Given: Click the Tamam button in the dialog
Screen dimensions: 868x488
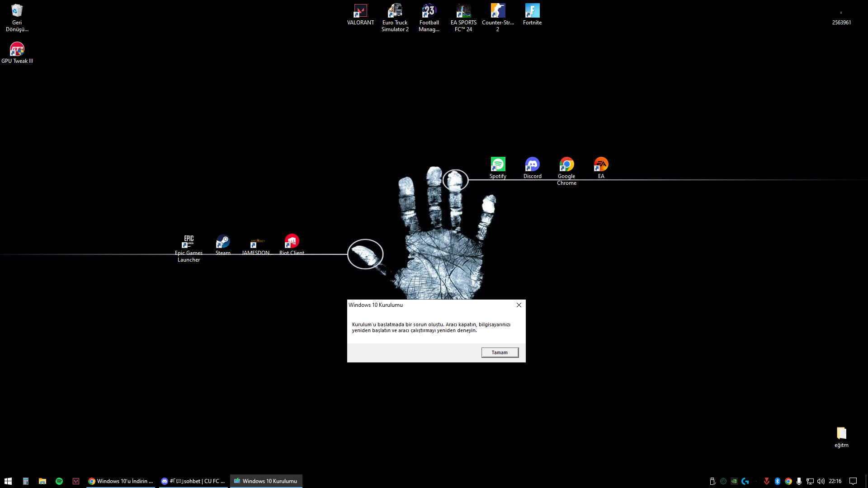Looking at the screenshot, I should coord(500,352).
